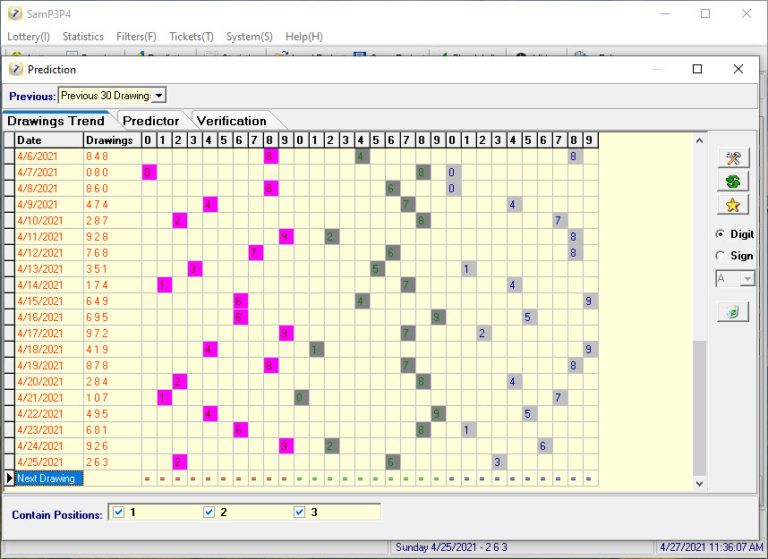Image resolution: width=768 pixels, height=559 pixels.
Task: Expand the 'A' dropdown below Sign
Action: [x=747, y=279]
